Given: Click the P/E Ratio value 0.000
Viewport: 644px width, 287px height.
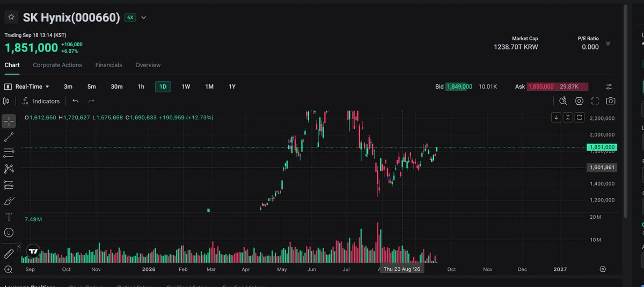Looking at the screenshot, I should pos(590,47).
